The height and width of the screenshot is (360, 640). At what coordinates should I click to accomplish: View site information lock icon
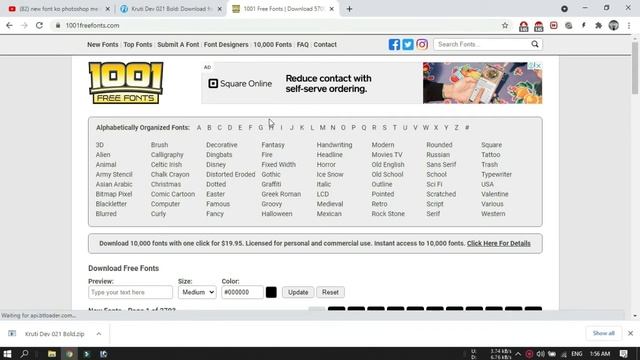(x=58, y=25)
